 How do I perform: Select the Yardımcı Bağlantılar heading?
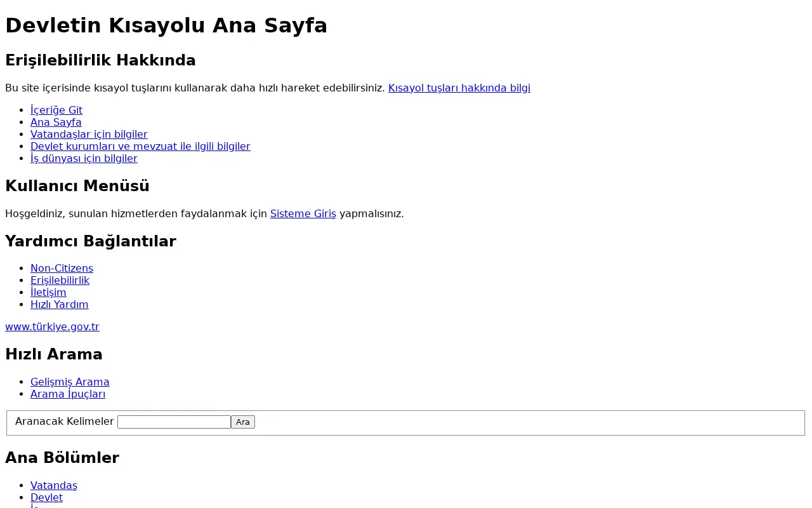pyautogui.click(x=91, y=241)
